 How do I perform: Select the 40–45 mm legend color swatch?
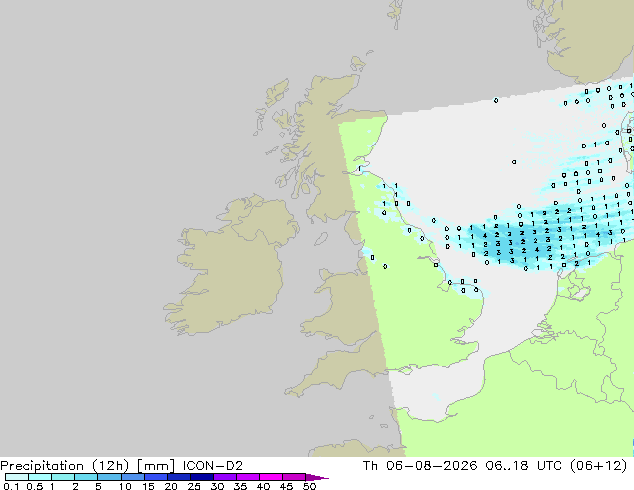pyautogui.click(x=271, y=477)
